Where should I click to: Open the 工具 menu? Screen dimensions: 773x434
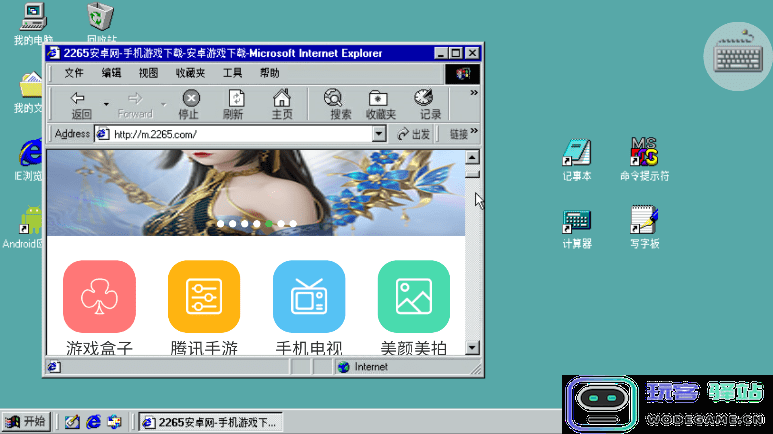click(x=232, y=73)
